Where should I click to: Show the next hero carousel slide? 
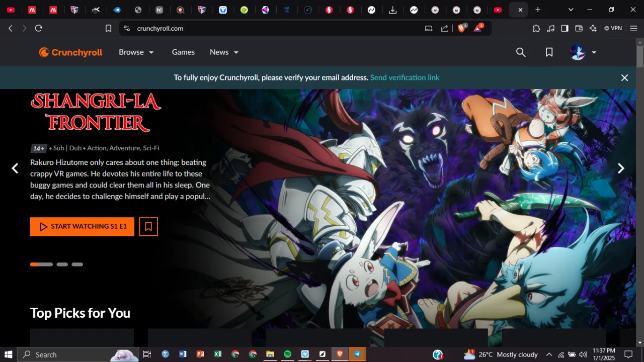click(x=621, y=168)
